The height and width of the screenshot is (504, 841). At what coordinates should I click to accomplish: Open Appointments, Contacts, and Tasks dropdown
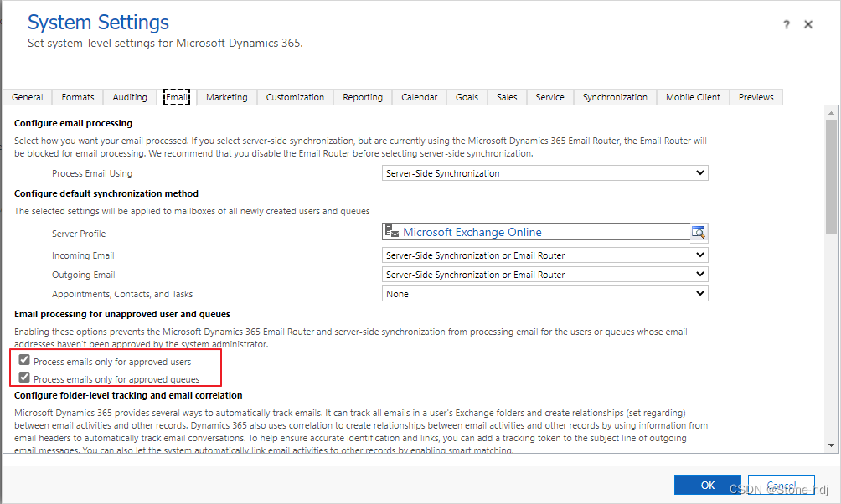click(545, 294)
